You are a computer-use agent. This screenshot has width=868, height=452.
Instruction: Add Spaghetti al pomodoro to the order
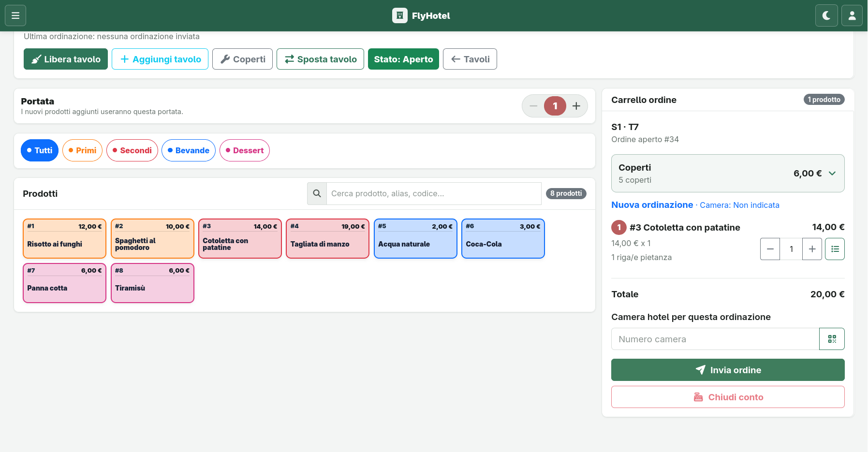152,238
